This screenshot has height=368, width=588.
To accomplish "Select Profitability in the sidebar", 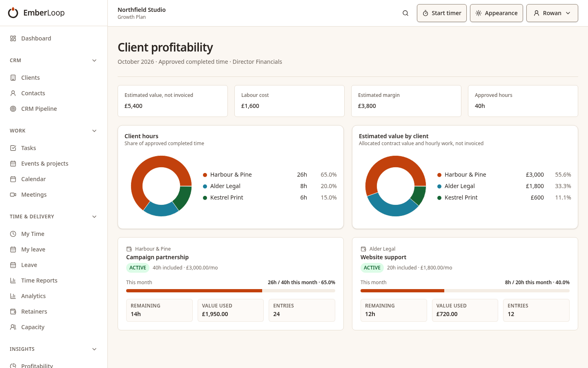I will click(53, 364).
